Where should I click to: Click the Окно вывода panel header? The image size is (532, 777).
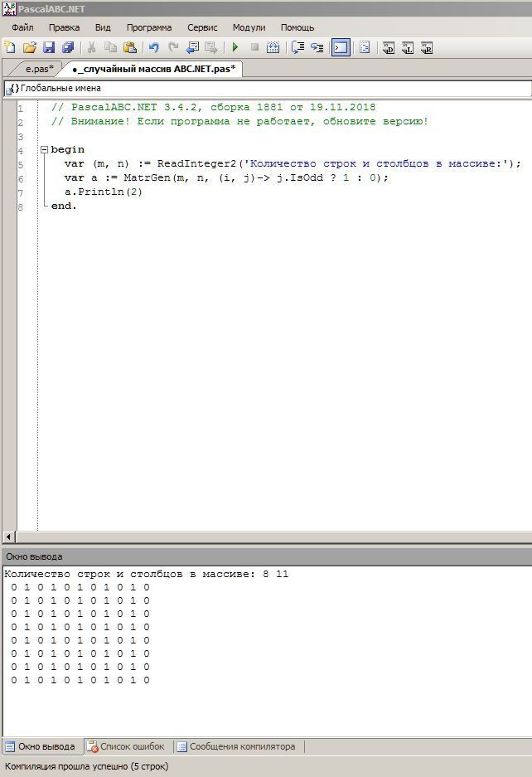pos(268,556)
